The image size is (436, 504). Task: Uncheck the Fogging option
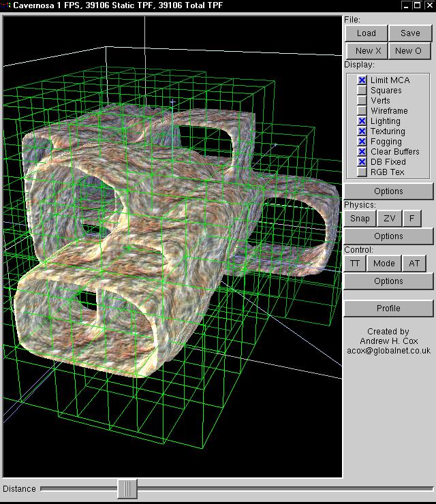click(x=362, y=142)
